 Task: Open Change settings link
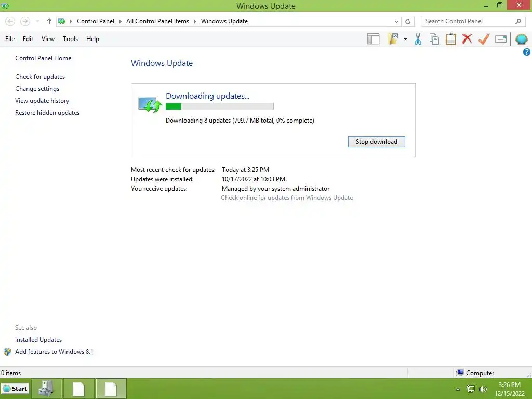click(37, 89)
